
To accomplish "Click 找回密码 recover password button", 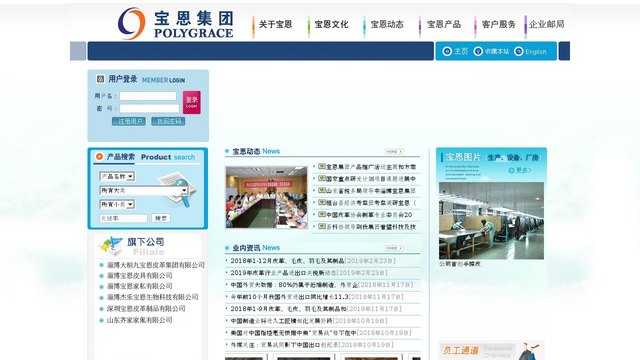I will (x=168, y=121).
